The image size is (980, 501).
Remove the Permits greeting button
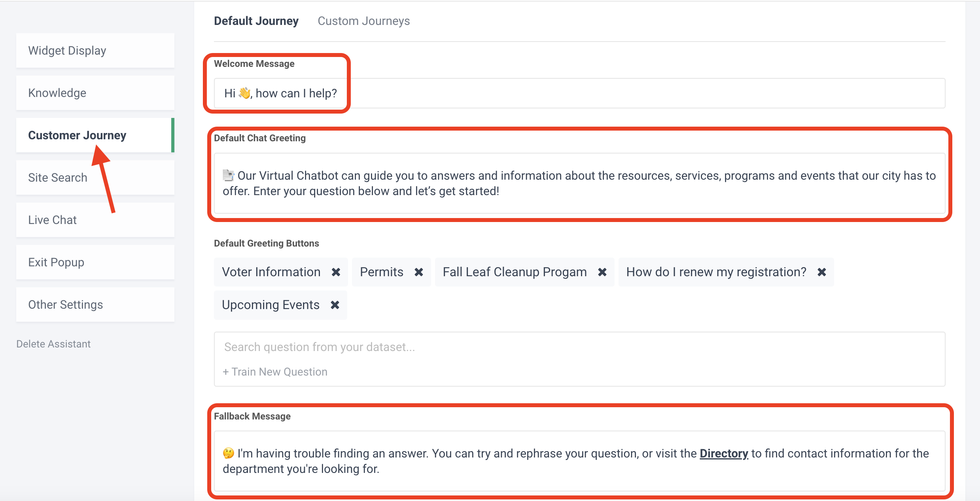pyautogui.click(x=418, y=272)
